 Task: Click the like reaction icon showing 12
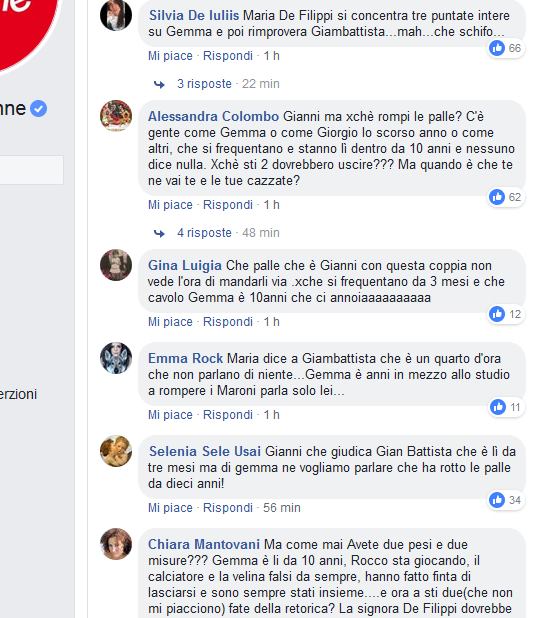click(x=497, y=314)
